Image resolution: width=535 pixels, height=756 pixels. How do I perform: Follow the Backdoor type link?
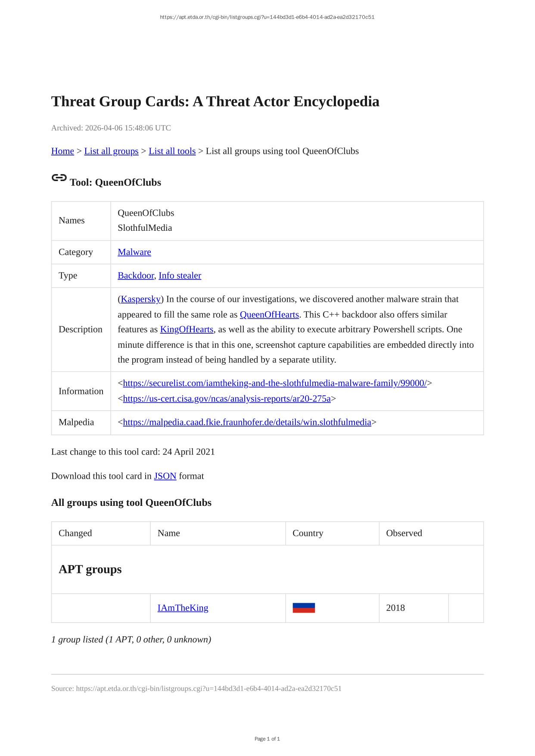tap(136, 276)
